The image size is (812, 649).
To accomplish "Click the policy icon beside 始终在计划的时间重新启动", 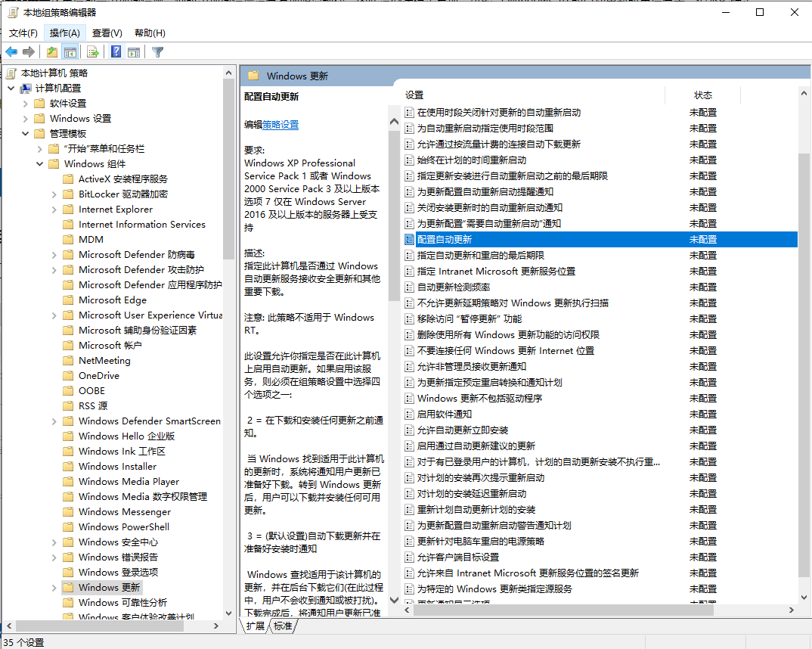I will [x=409, y=160].
